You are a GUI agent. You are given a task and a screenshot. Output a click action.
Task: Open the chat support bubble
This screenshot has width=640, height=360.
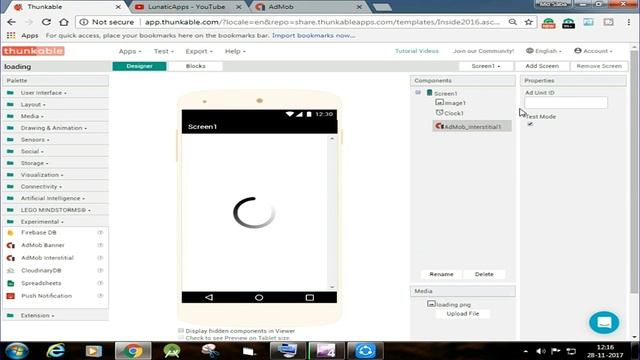click(604, 322)
